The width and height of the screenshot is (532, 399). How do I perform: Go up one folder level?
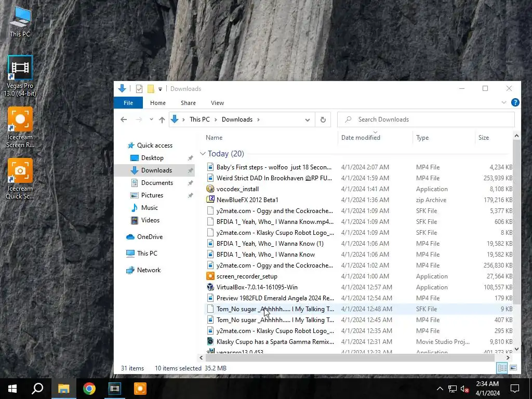click(162, 120)
